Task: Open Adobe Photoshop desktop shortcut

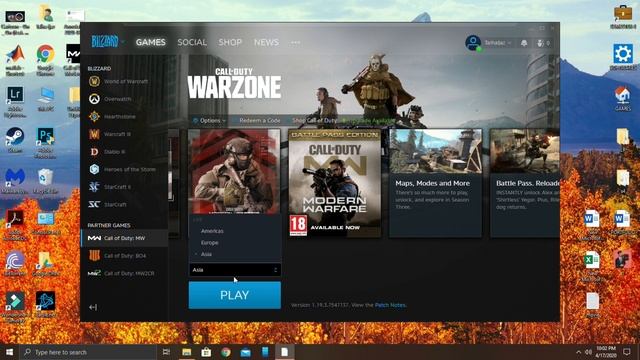Action: (45, 142)
